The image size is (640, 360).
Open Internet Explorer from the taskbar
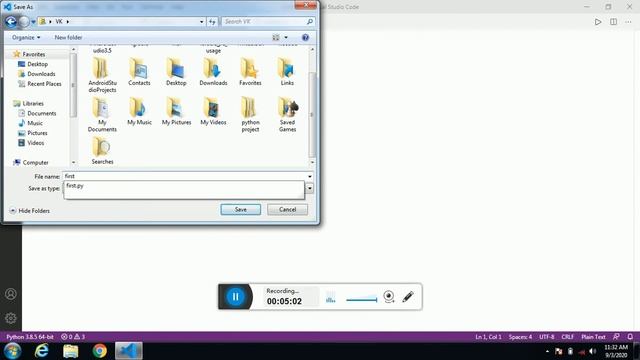[x=42, y=351]
